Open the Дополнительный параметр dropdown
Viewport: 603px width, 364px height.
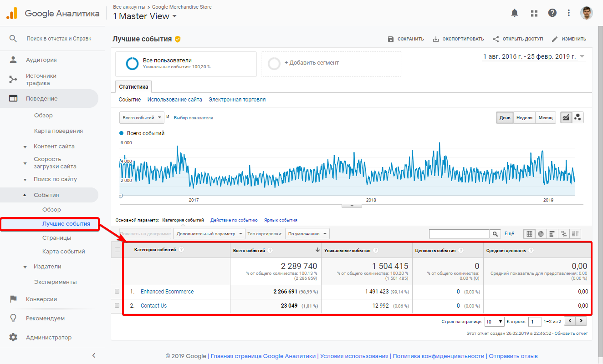(x=209, y=234)
